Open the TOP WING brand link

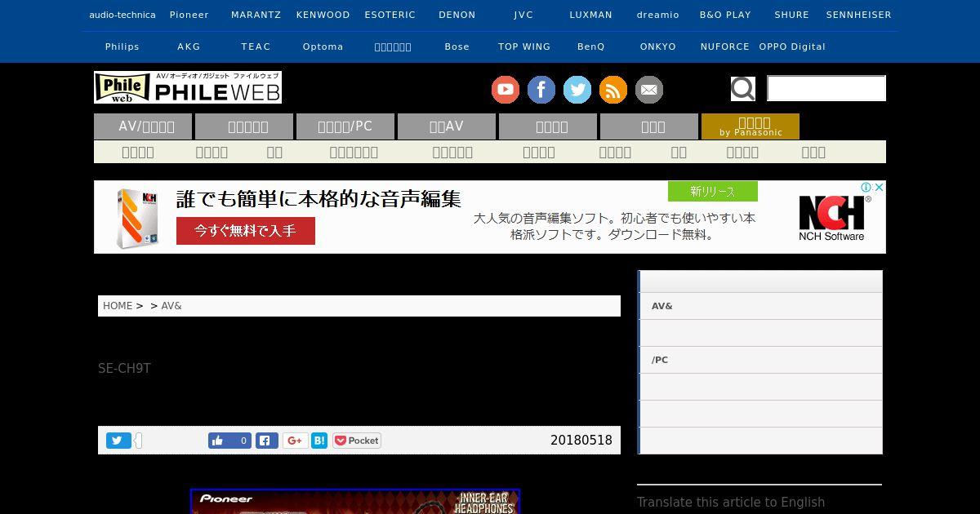click(x=524, y=47)
